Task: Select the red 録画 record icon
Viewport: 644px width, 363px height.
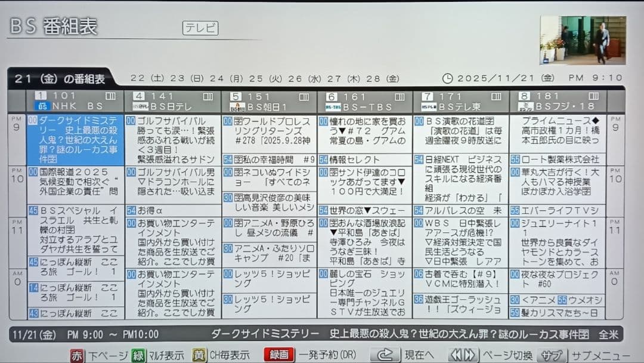Action: tap(278, 355)
